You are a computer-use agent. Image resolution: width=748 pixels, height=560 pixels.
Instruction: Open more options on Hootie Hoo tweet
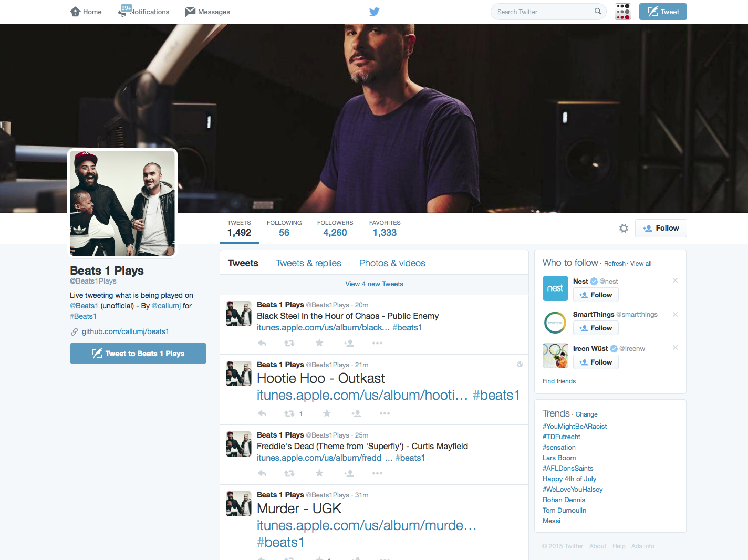[385, 413]
